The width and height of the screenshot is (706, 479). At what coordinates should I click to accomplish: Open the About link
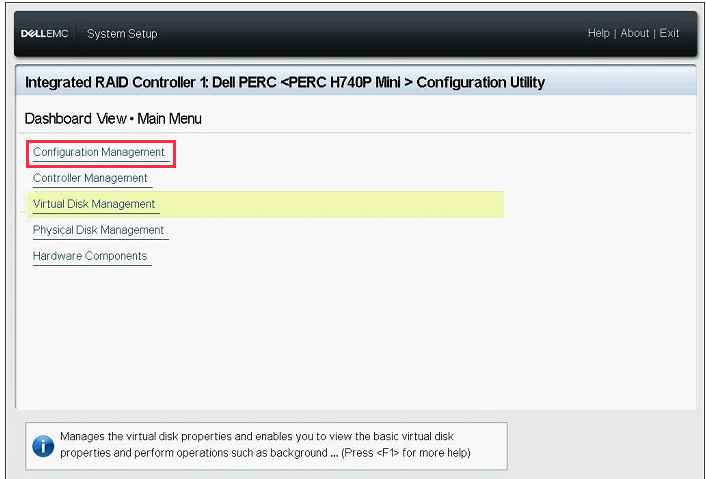[x=634, y=33]
